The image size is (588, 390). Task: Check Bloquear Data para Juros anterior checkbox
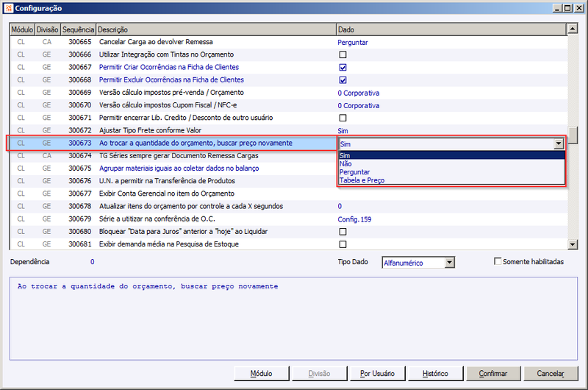click(x=343, y=232)
